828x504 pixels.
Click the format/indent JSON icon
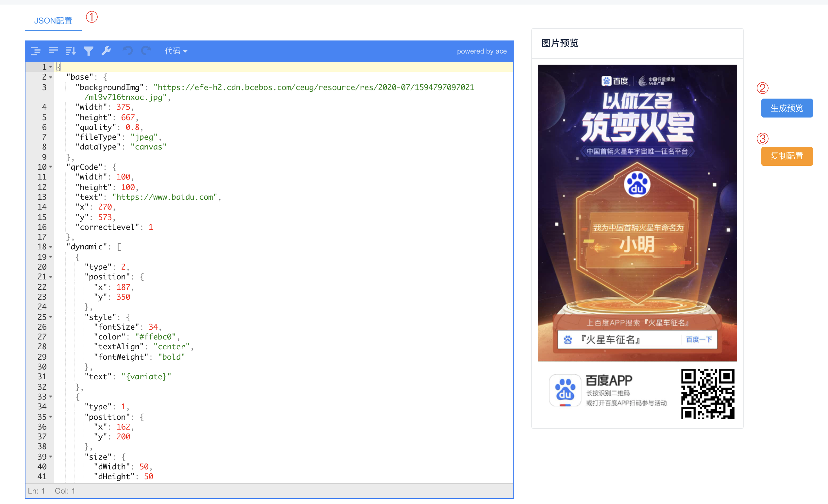35,51
